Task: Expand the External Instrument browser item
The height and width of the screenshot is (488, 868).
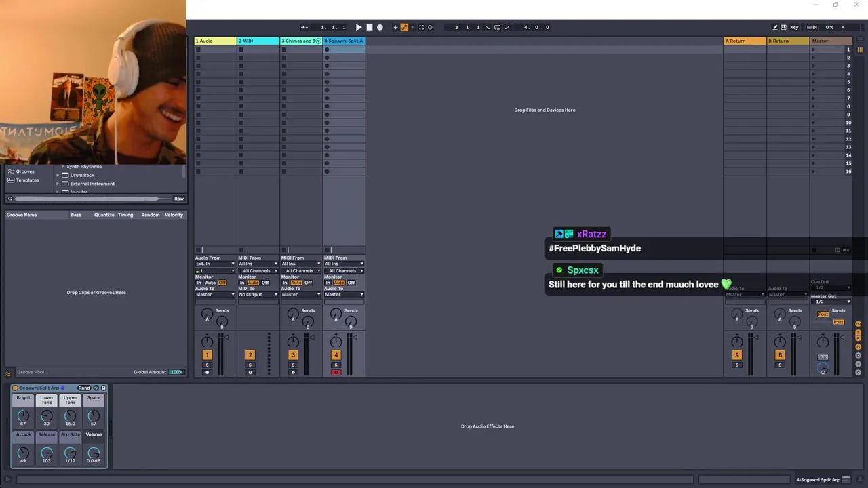Action: pyautogui.click(x=58, y=184)
